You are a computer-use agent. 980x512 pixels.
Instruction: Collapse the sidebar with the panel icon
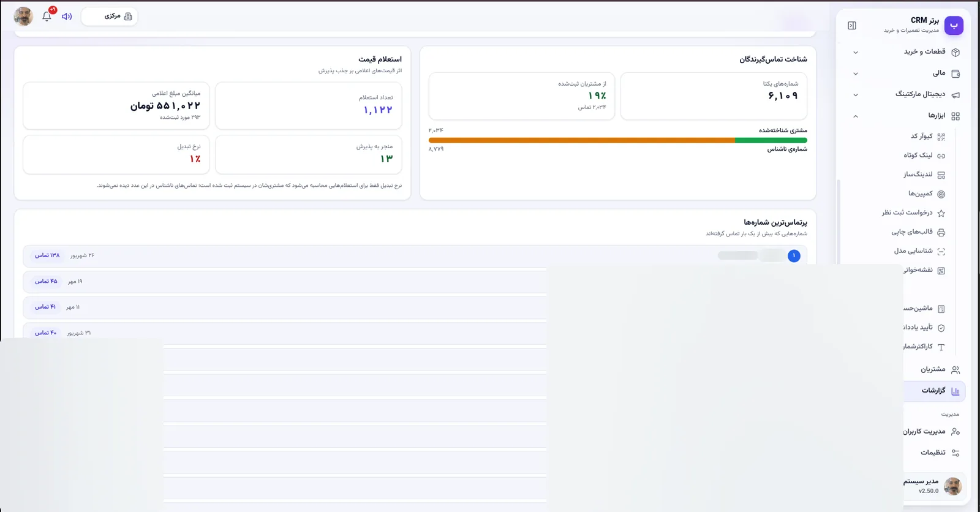[852, 26]
